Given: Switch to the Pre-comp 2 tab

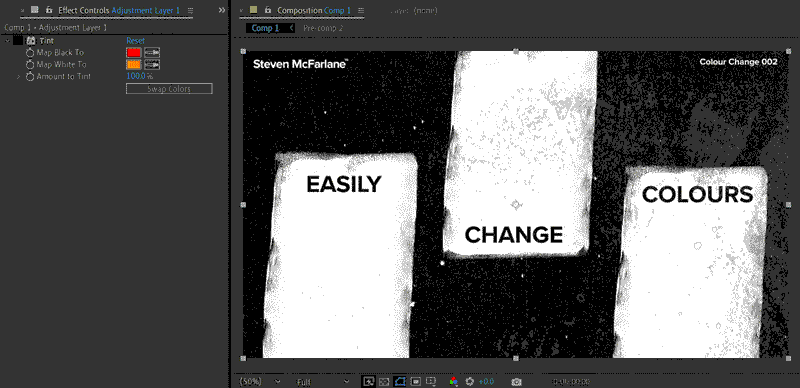Looking at the screenshot, I should click(323, 28).
